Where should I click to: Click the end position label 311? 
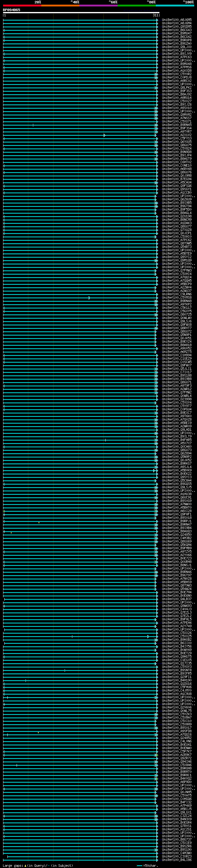pos(155,15)
